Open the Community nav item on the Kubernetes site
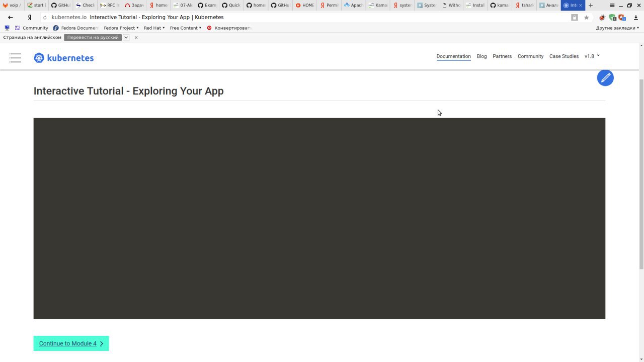 click(x=530, y=56)
